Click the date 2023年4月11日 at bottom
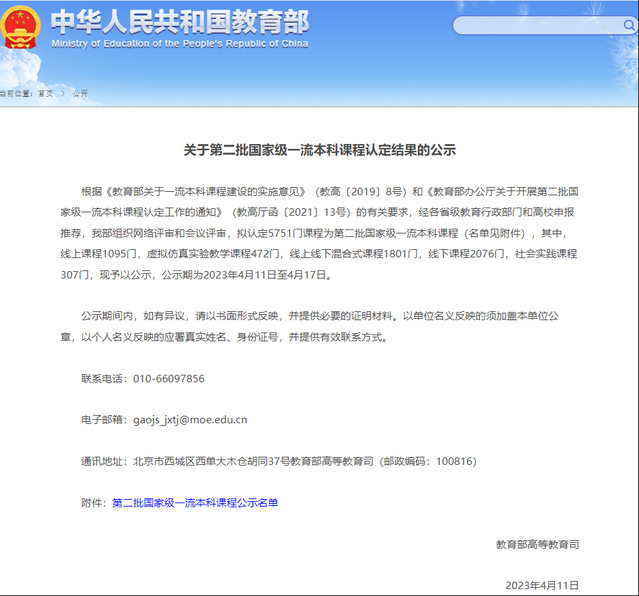Viewport: 639px width, 596px height. coord(541,585)
